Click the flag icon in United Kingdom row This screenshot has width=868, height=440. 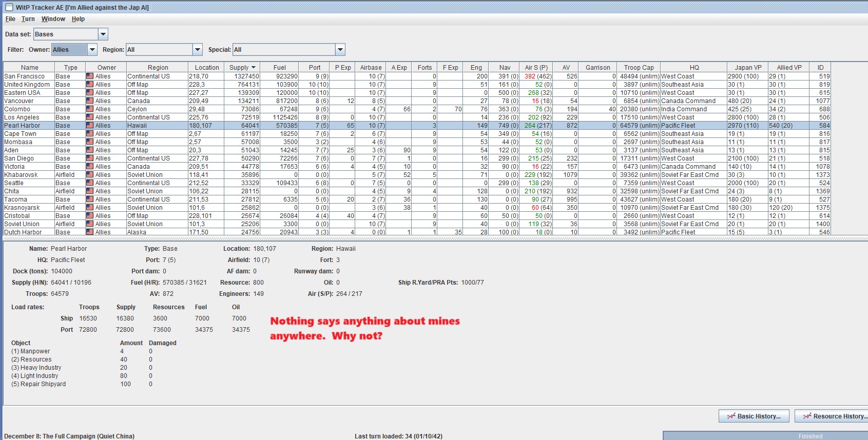pos(90,85)
